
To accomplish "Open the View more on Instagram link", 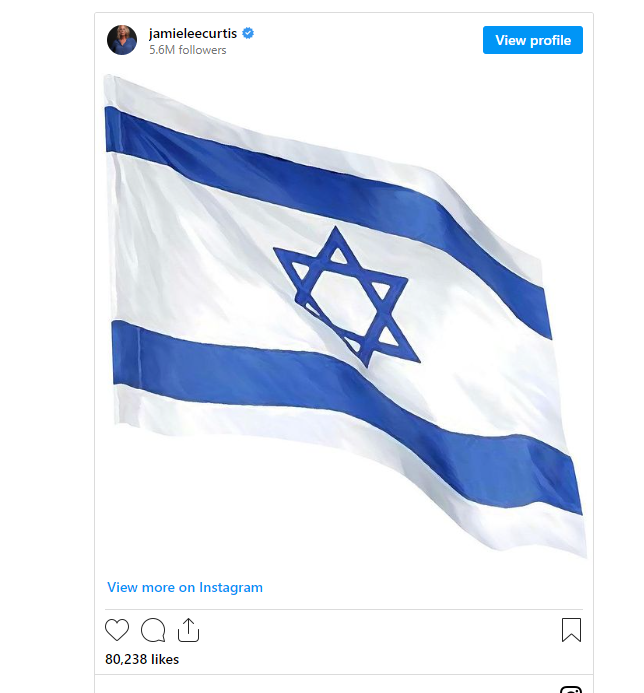I will coord(185,587).
